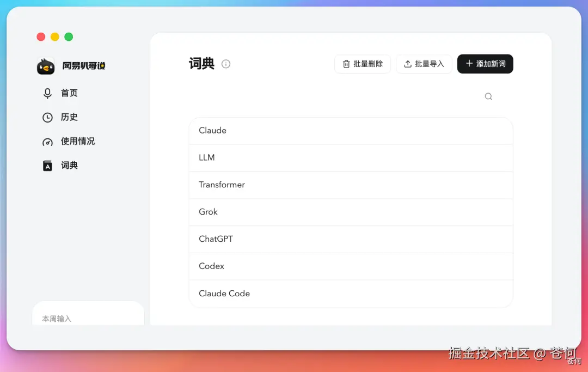Click the info icon beside 词典 title
The image size is (588, 372).
click(x=226, y=64)
